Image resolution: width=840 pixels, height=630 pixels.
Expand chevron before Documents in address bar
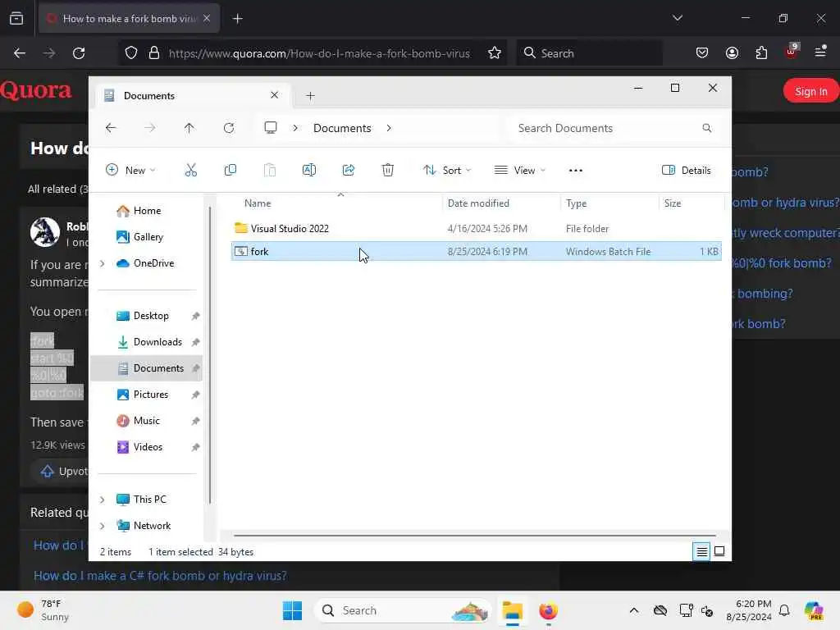[x=295, y=128]
